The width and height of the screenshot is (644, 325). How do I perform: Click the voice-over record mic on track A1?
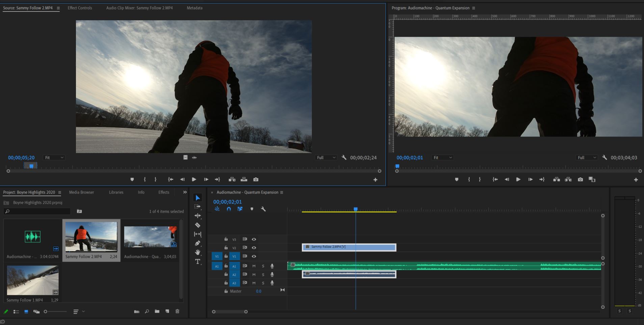tap(272, 266)
